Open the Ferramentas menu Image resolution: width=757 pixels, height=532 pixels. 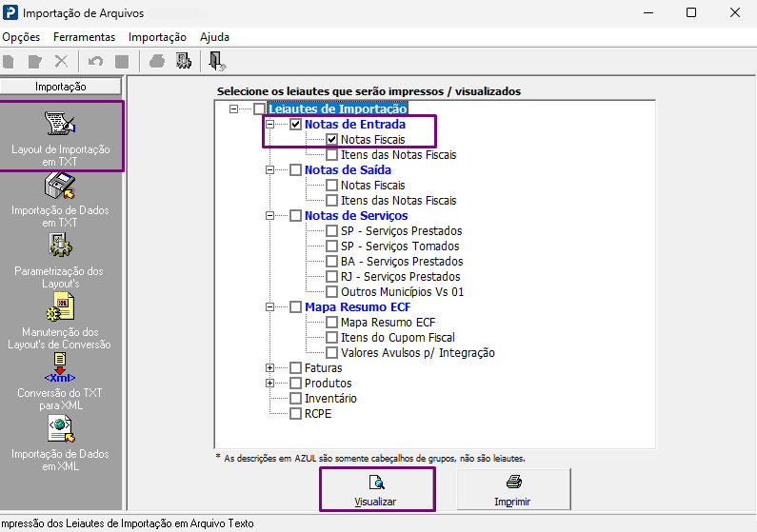[84, 37]
